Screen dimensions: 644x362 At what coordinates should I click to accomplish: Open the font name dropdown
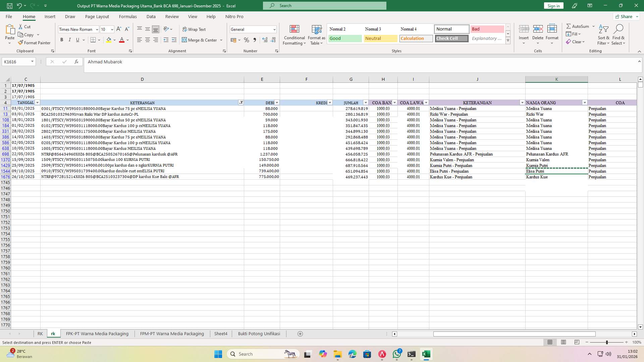click(97, 29)
